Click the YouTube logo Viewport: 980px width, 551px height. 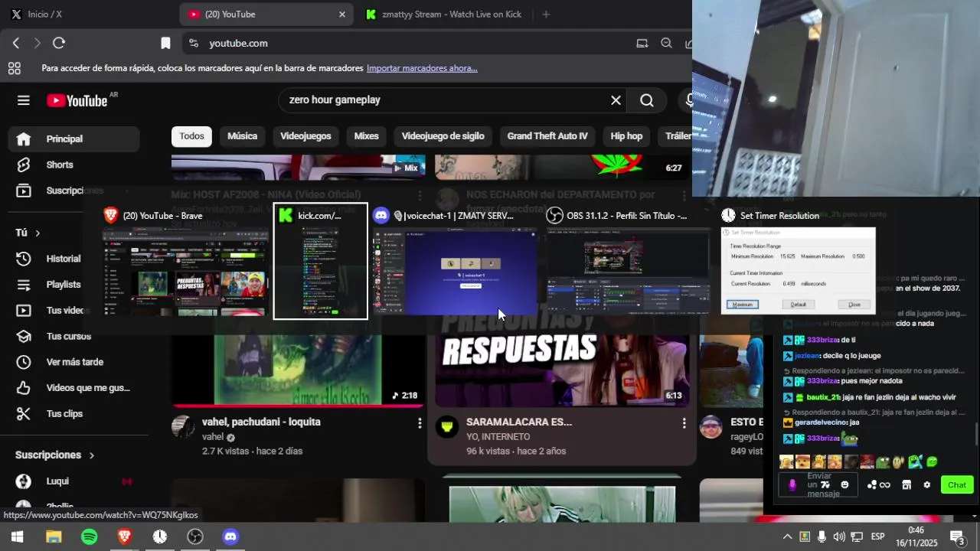click(x=77, y=100)
